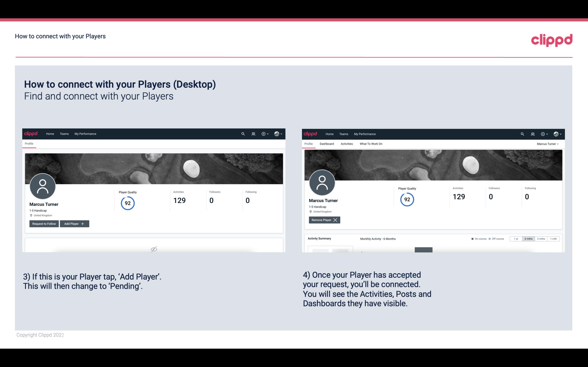Expand the globe/language dropdown right navbar
The width and height of the screenshot is (588, 367).
[278, 133]
